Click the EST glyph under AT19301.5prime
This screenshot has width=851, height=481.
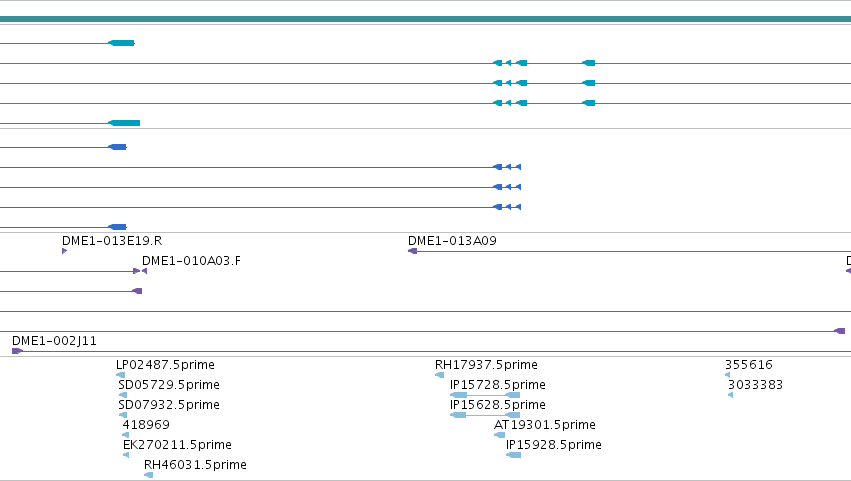point(500,435)
